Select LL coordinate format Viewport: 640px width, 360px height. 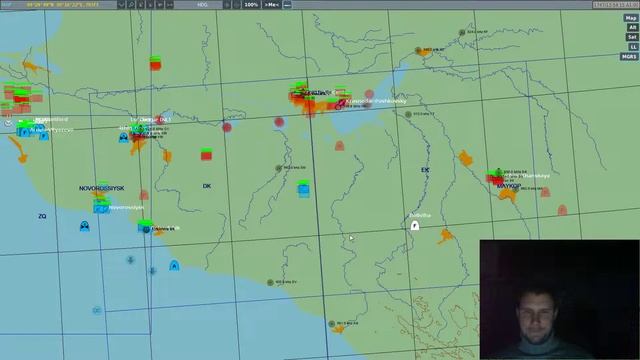(633, 47)
